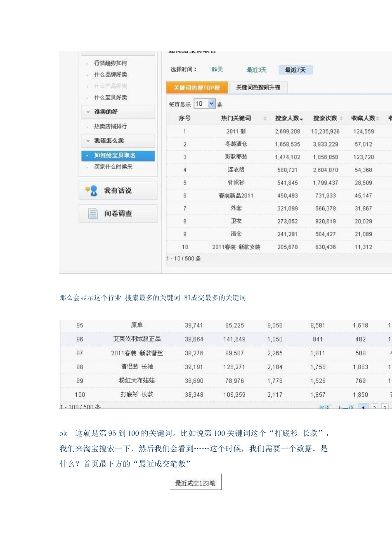392x555 pixels.
Task: Click keyword 2011春装 新款女装 in row 10
Action: click(236, 247)
